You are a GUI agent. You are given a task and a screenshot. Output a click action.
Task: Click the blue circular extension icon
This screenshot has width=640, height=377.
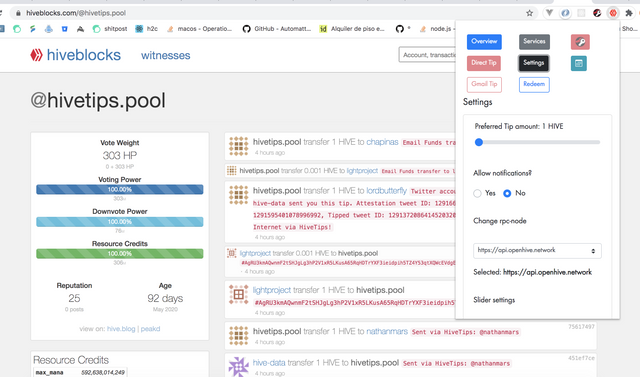pos(565,13)
